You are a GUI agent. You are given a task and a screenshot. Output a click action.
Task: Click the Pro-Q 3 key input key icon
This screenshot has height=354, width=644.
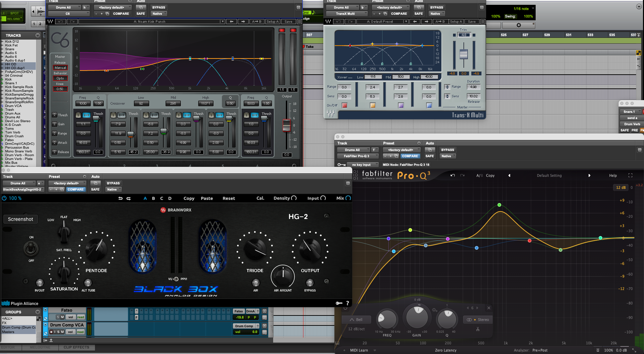click(x=341, y=165)
